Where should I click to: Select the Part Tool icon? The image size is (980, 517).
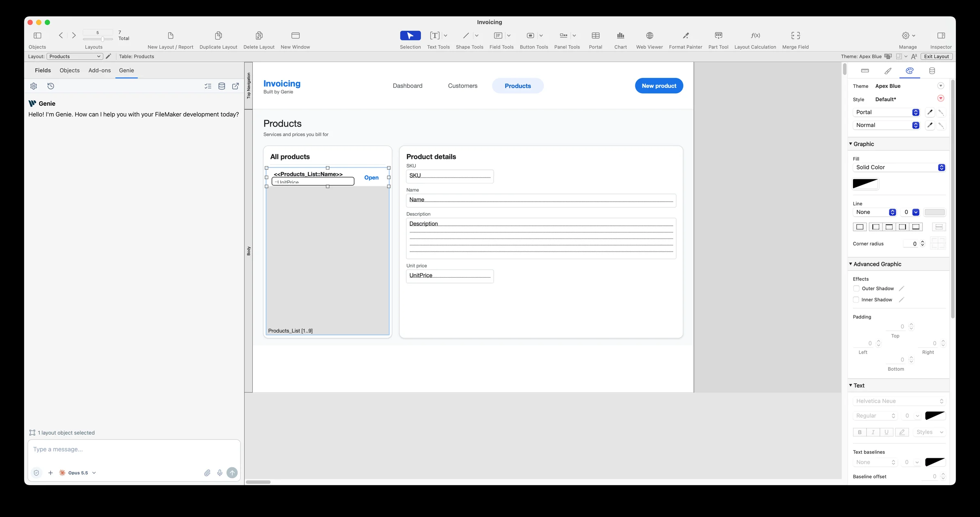point(718,36)
